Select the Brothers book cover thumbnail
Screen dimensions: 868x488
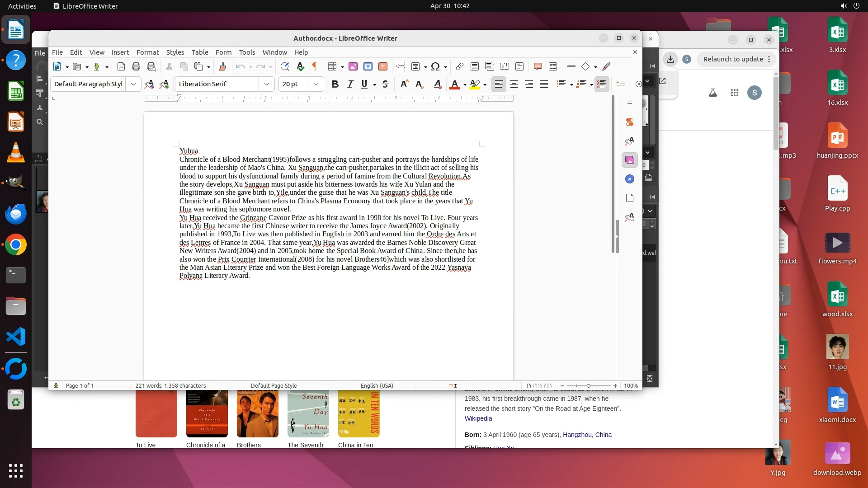257,414
